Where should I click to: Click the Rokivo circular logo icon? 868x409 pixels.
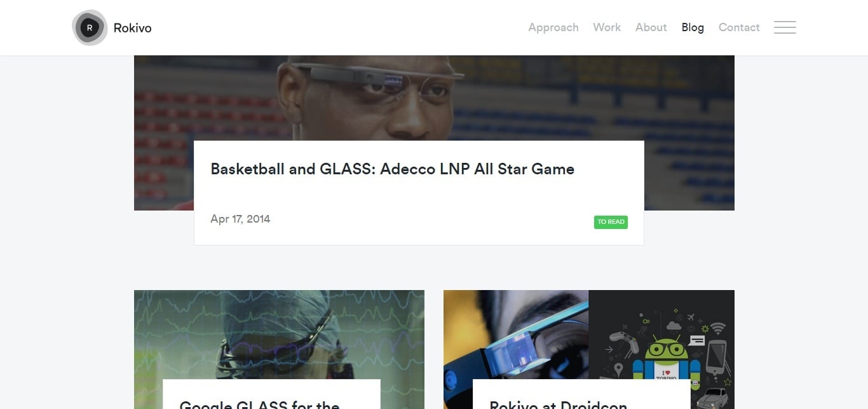click(x=90, y=27)
